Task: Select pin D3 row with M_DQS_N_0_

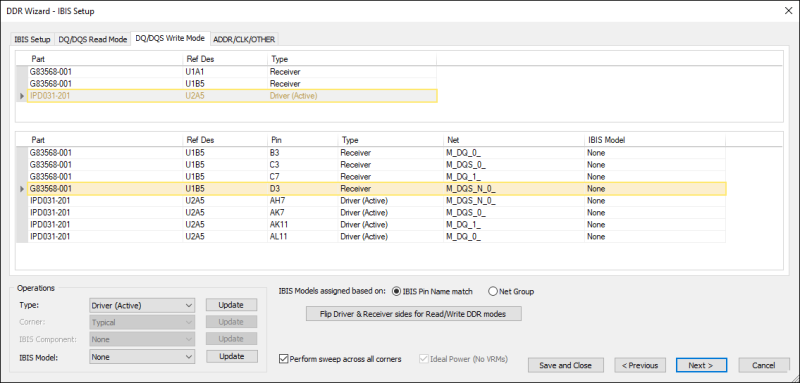Action: point(377,189)
